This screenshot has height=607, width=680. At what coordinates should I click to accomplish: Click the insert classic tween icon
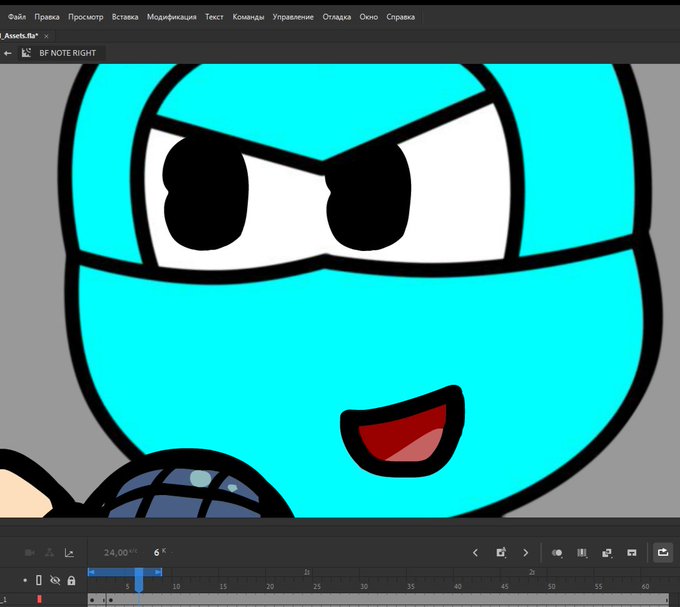click(607, 552)
